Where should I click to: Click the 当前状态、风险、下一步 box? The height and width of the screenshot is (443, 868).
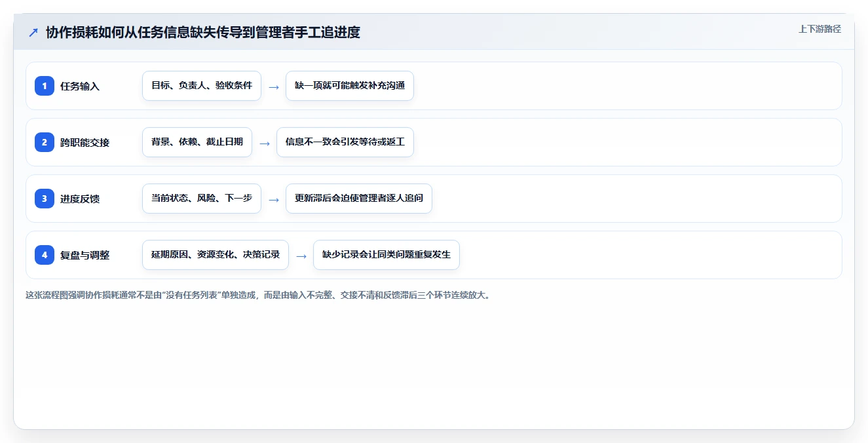coord(202,199)
